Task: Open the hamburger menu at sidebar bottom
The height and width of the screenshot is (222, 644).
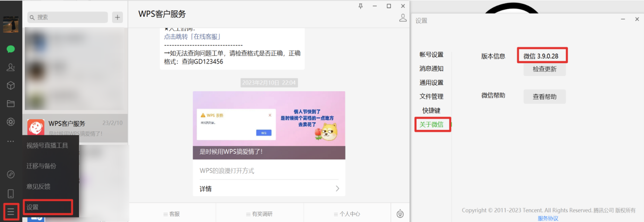Action: pos(11,212)
